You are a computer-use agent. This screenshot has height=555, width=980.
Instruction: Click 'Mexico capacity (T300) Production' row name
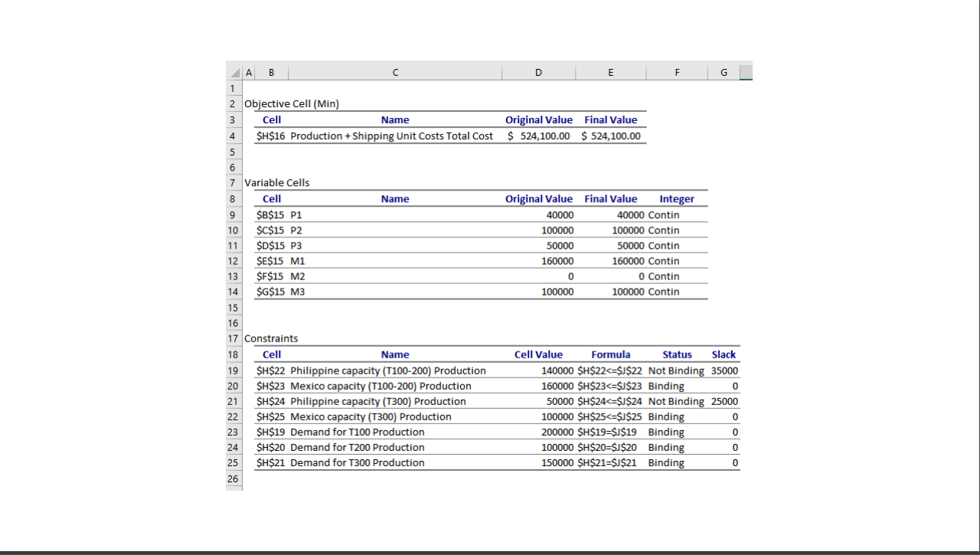(x=371, y=416)
